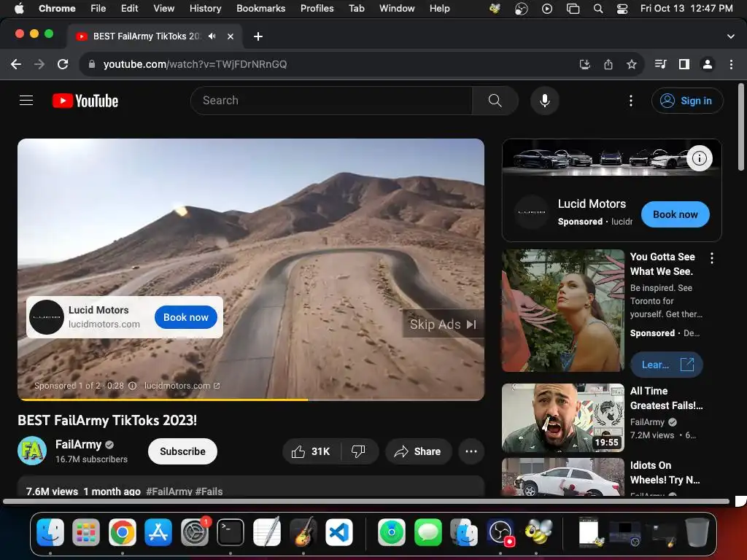This screenshot has height=560, width=747.
Task: Click the forward navigation arrow
Action: [x=39, y=64]
